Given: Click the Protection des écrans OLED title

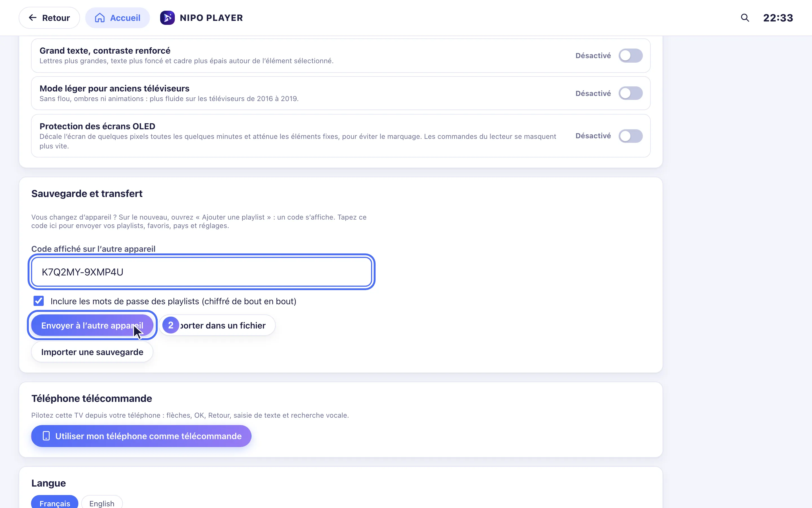Looking at the screenshot, I should pyautogui.click(x=97, y=126).
